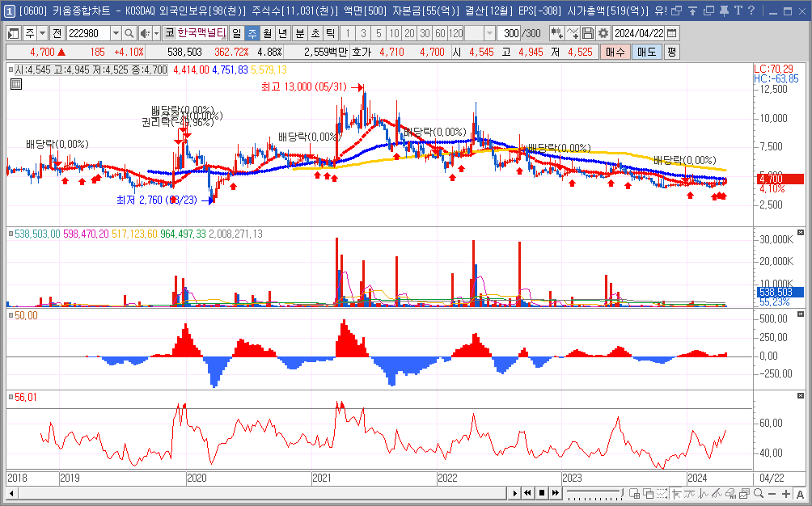Toggle the 코 market button before stock name

(169, 34)
